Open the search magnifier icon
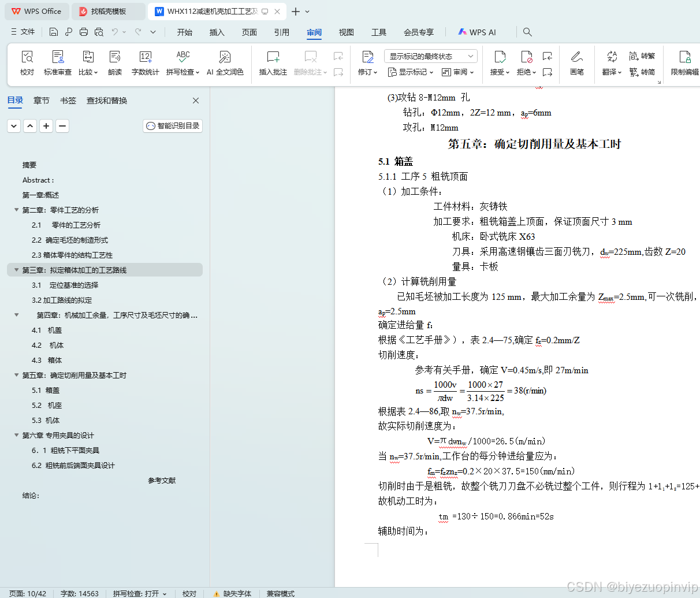 (527, 32)
